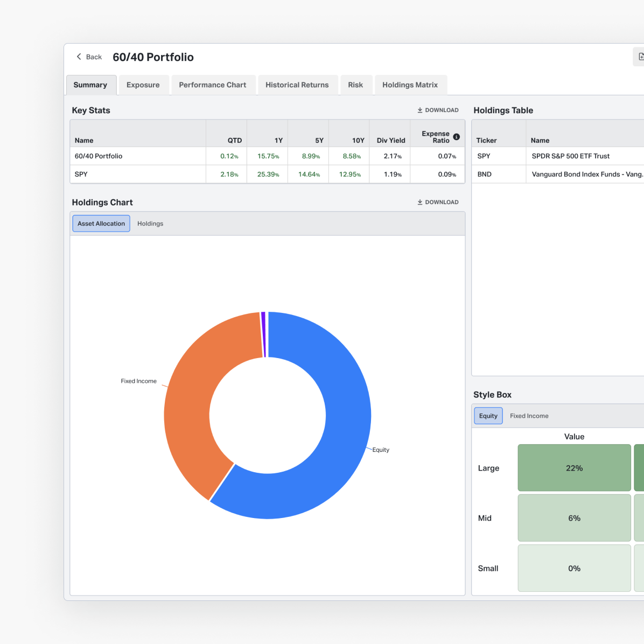
Task: Open the Exposure tab
Action: (143, 85)
